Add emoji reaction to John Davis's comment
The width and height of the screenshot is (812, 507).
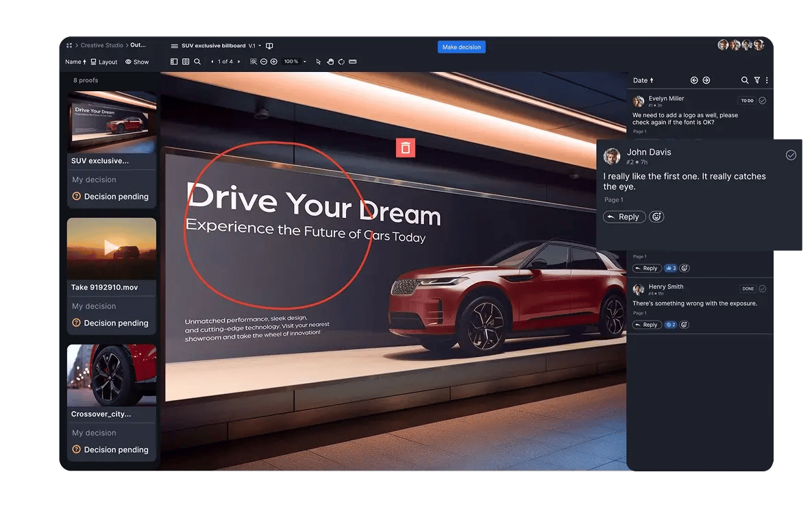point(656,217)
